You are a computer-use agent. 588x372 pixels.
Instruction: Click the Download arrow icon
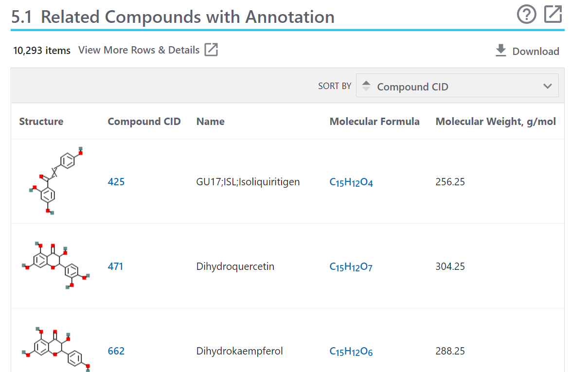coord(500,51)
